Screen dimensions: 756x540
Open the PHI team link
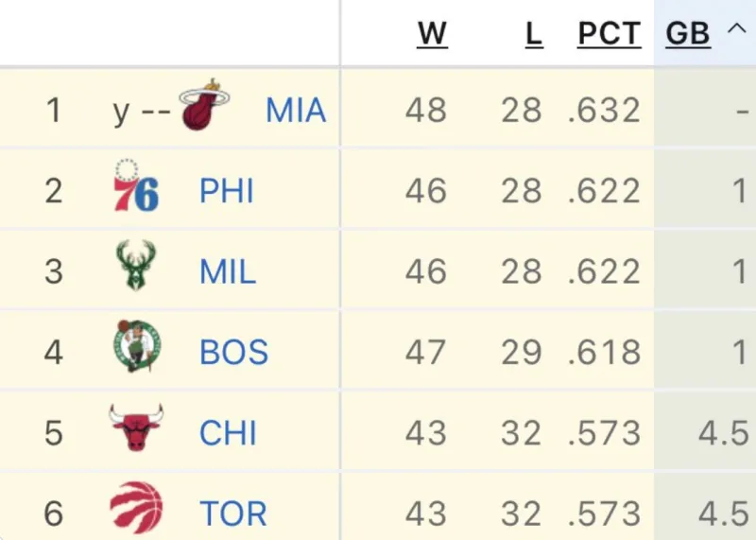pos(227,191)
